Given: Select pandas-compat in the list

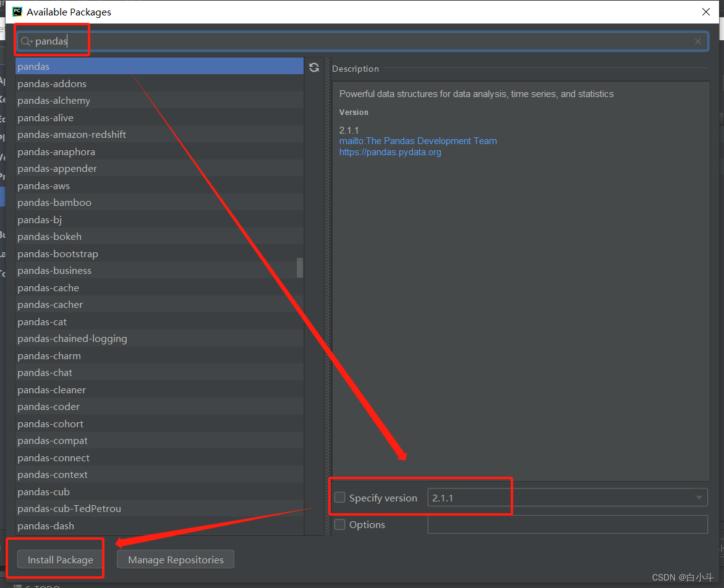Looking at the screenshot, I should tap(160, 441).
